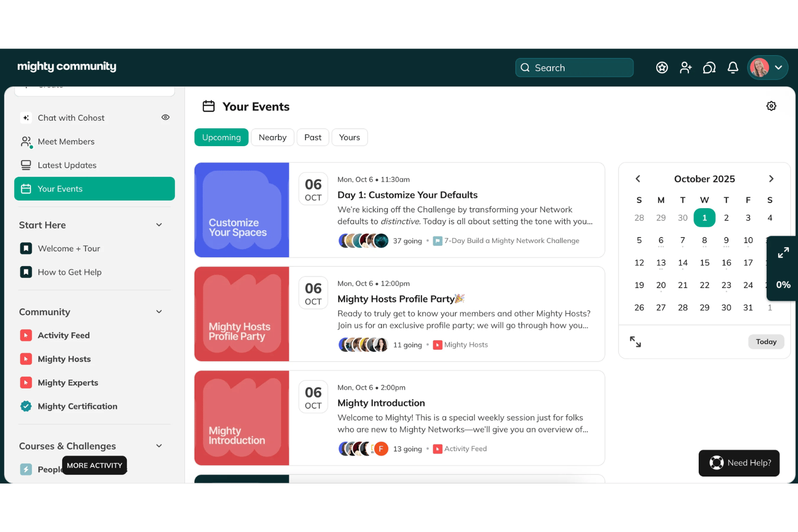This screenshot has width=798, height=532.
Task: Click the 0% progress indicator
Action: point(783,285)
